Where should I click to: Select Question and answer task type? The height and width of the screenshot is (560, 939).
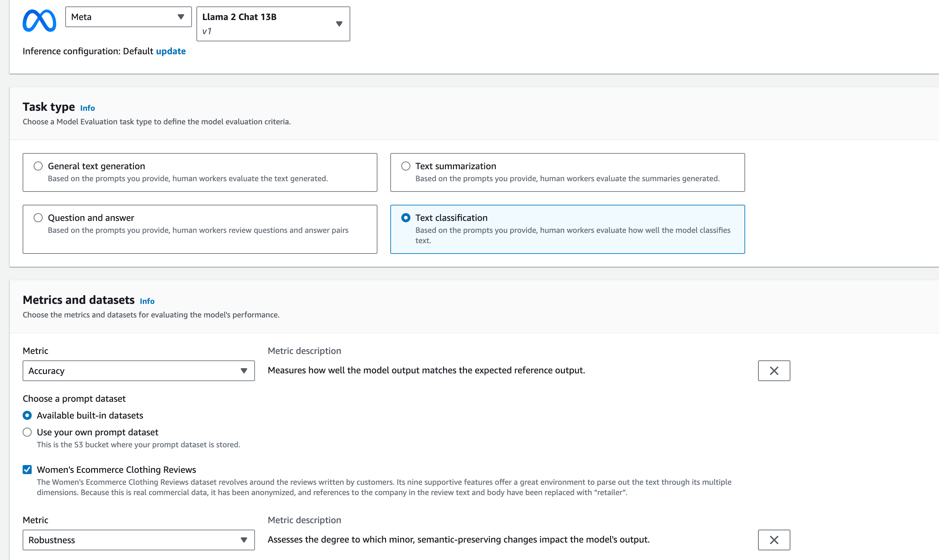click(x=38, y=218)
